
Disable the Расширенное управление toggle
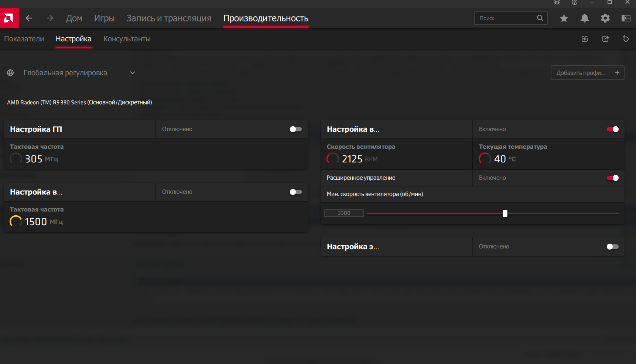[x=612, y=178]
